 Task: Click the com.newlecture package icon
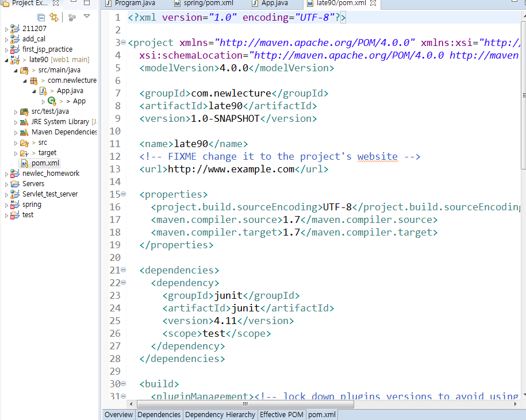tap(33, 80)
